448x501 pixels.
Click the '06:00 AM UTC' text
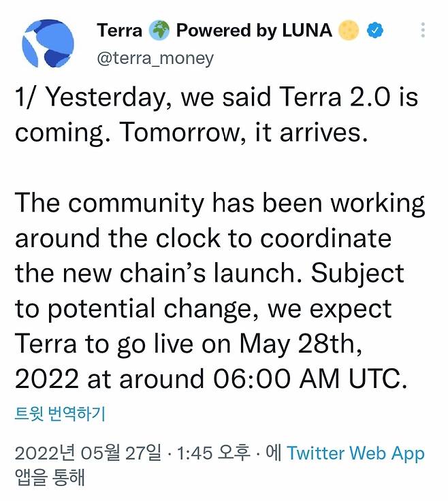[x=310, y=378]
